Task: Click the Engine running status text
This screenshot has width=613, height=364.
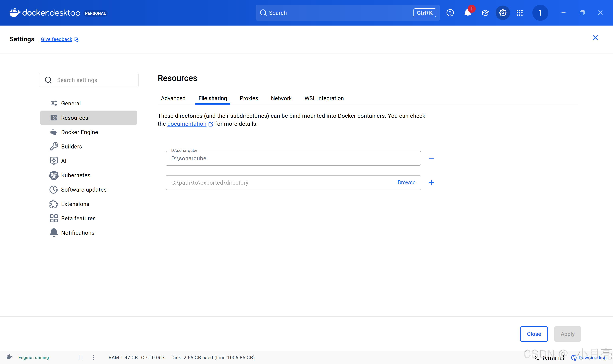Action: click(34, 357)
